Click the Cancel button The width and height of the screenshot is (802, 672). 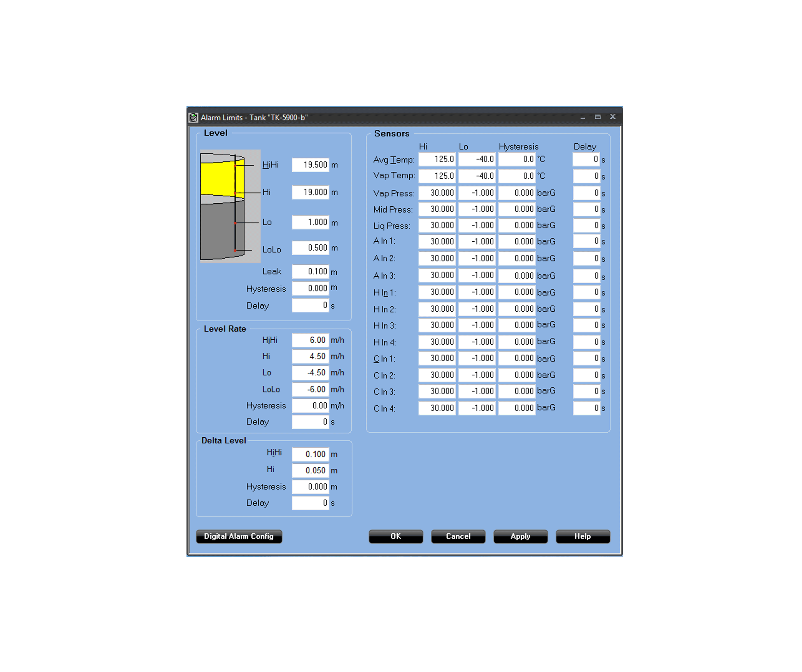(x=458, y=536)
